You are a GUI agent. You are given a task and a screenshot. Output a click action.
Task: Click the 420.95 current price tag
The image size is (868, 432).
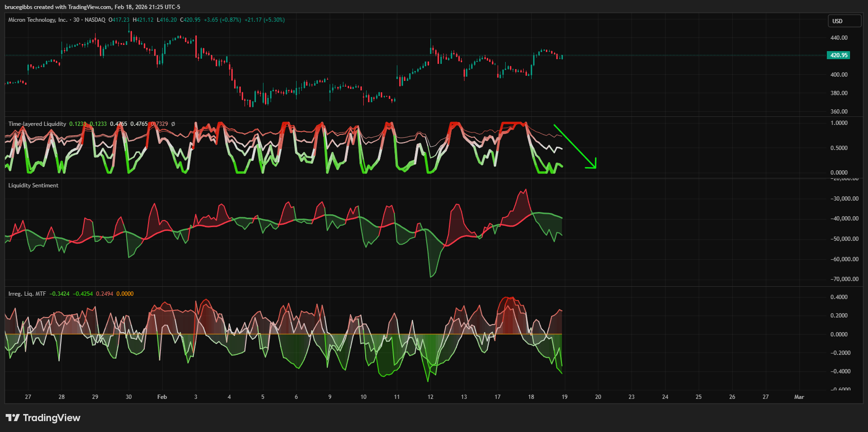click(x=839, y=55)
